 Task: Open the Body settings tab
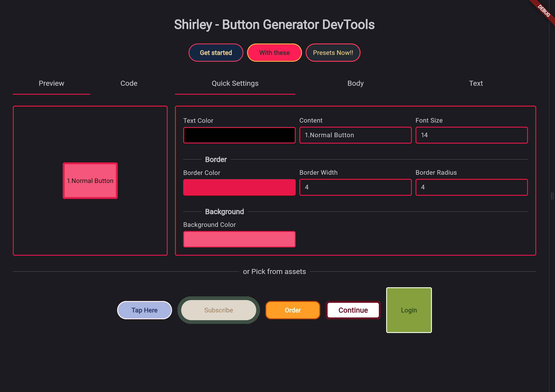click(x=355, y=83)
